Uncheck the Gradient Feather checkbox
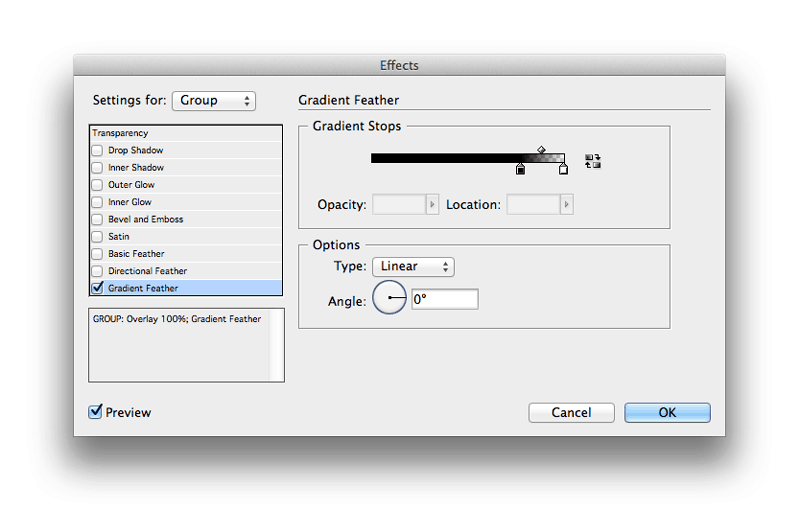The height and width of the screenshot is (510, 800). tap(97, 288)
